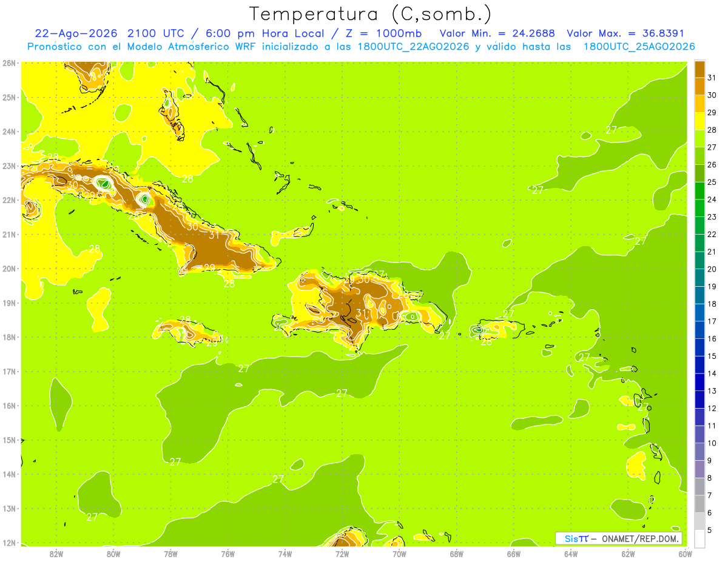Image resolution: width=728 pixels, height=562 pixels.
Task: Click the 17N latitude axis label
Action: pyautogui.click(x=9, y=371)
